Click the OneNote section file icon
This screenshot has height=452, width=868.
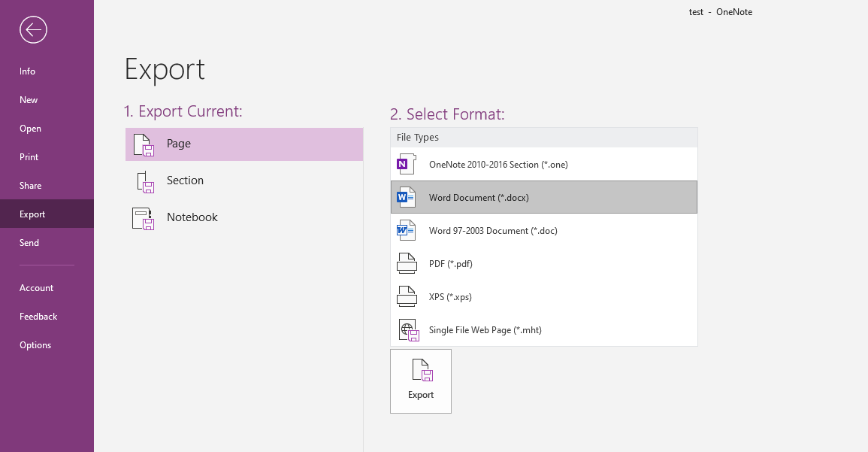pyautogui.click(x=407, y=164)
